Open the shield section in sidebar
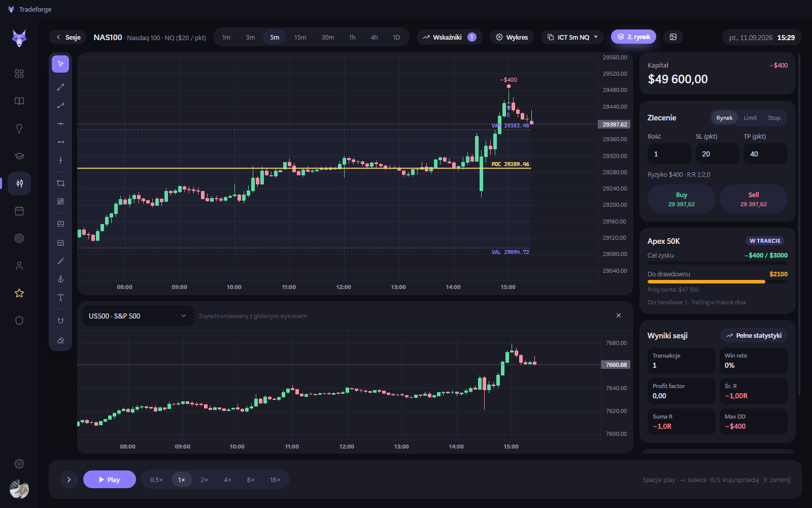Image resolution: width=812 pixels, height=508 pixels. (x=19, y=321)
